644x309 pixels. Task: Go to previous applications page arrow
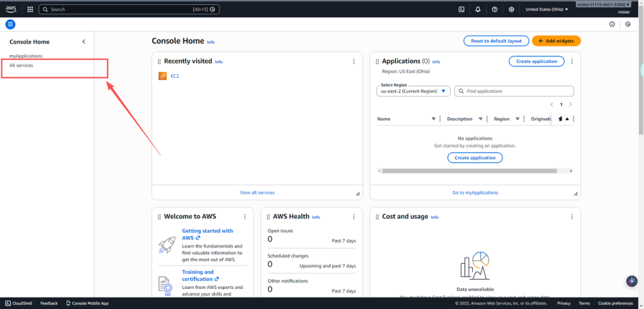tap(552, 105)
